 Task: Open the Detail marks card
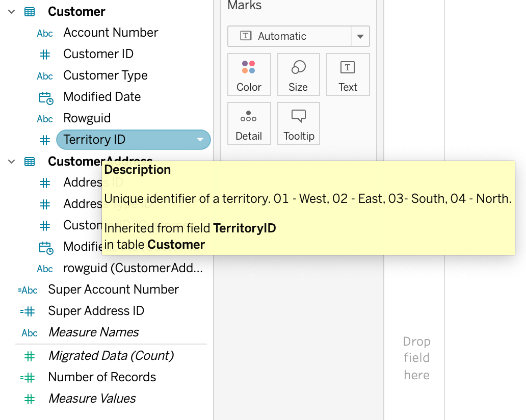point(249,124)
